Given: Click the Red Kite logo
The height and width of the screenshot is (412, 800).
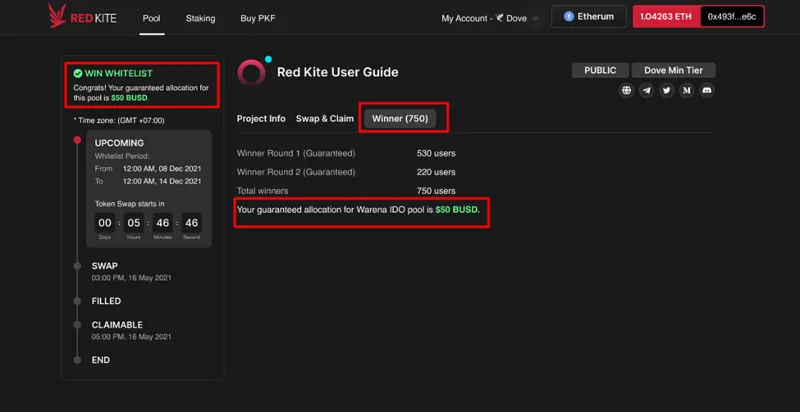Looking at the screenshot, I should pos(83,16).
